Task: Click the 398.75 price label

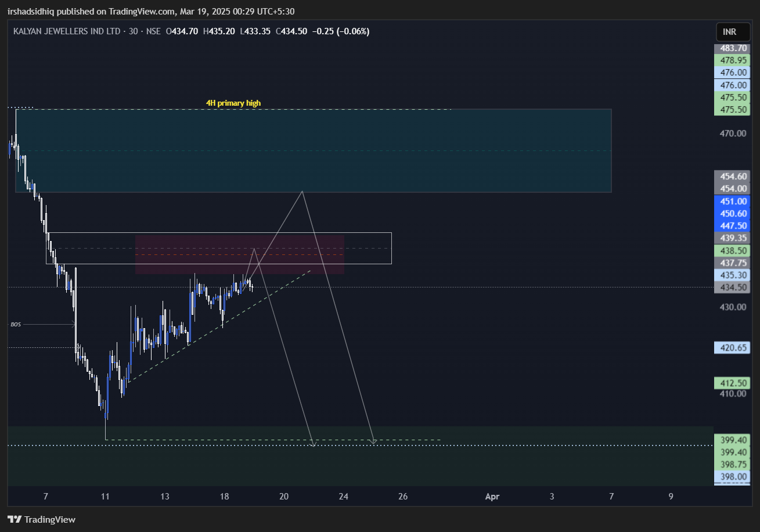Action: pos(733,465)
